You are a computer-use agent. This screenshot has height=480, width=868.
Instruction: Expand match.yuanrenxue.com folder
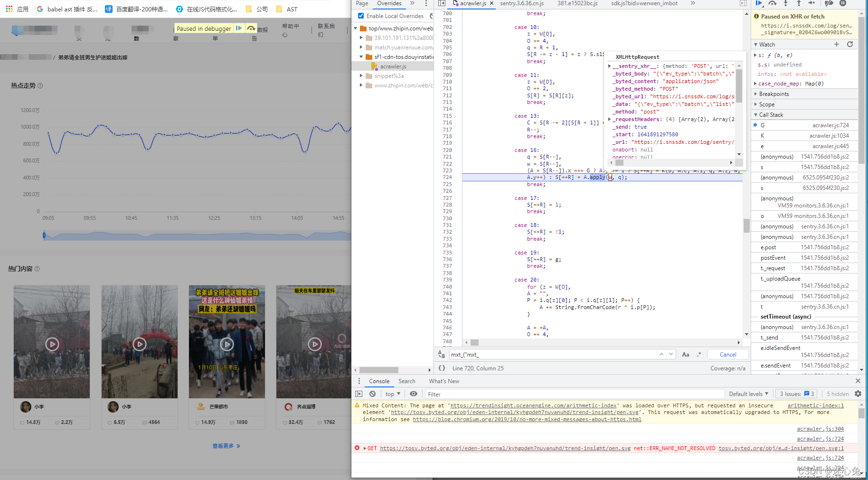pyautogui.click(x=361, y=47)
